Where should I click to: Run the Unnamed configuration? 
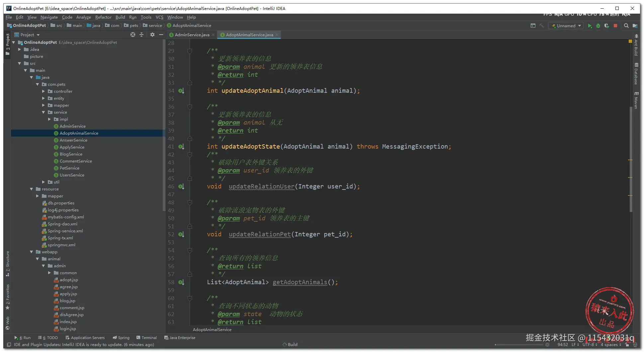point(590,26)
